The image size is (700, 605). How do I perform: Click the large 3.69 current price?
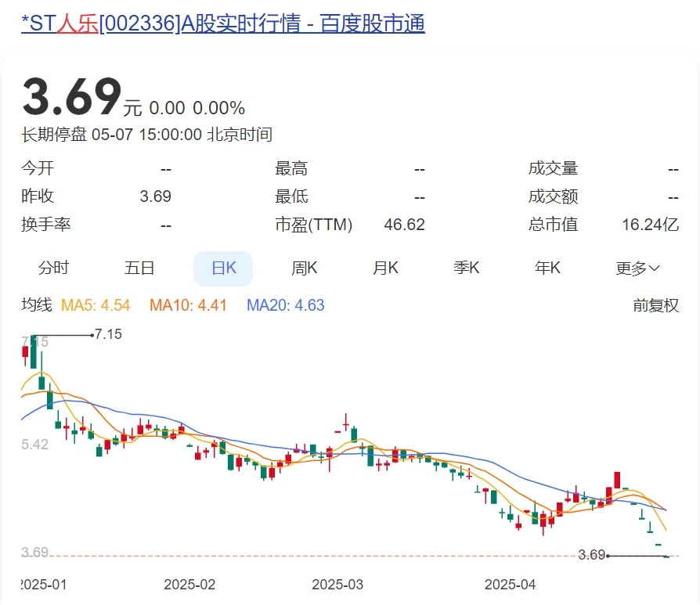click(72, 96)
